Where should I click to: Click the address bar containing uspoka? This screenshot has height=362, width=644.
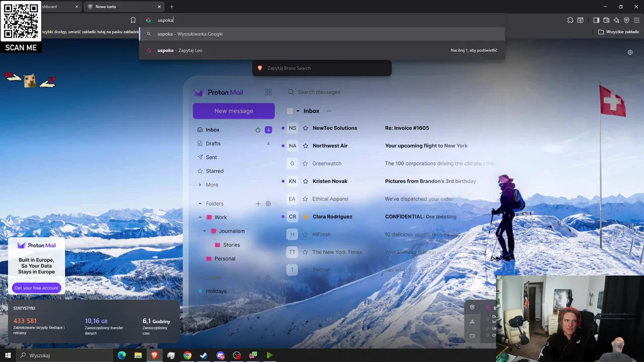click(322, 20)
